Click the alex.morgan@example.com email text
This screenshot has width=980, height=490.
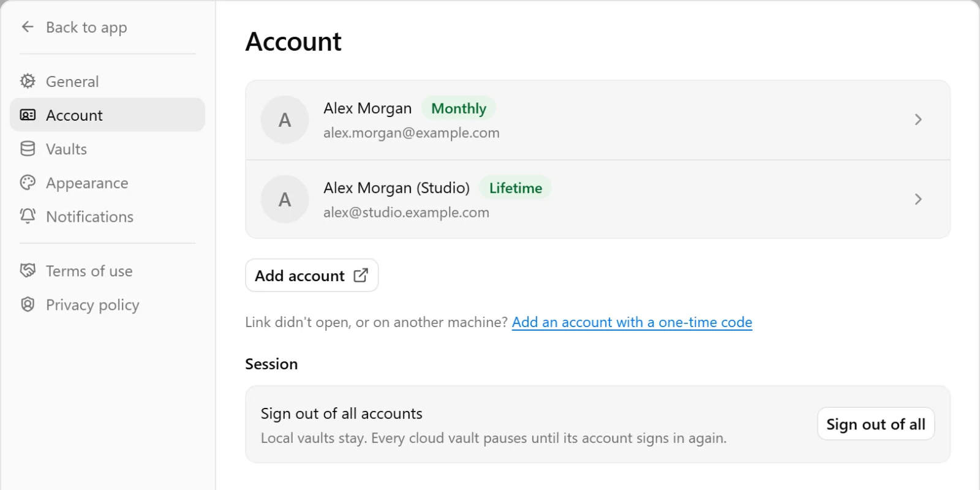coord(412,133)
